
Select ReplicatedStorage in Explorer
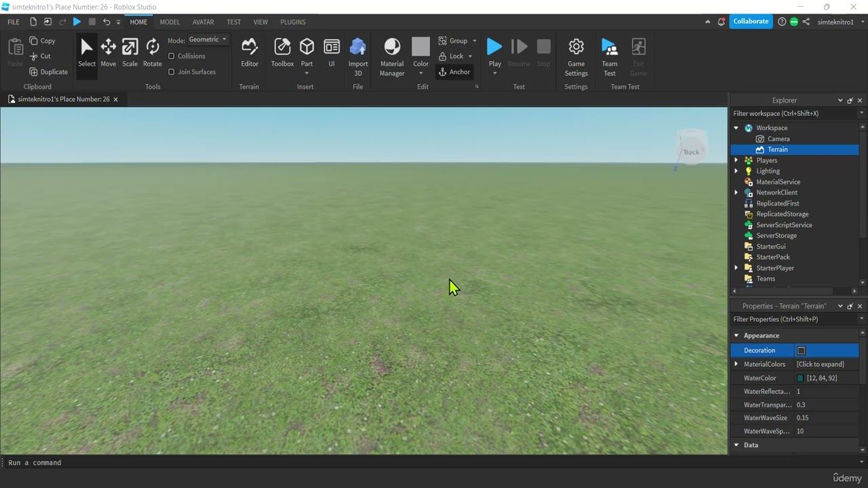coord(783,214)
